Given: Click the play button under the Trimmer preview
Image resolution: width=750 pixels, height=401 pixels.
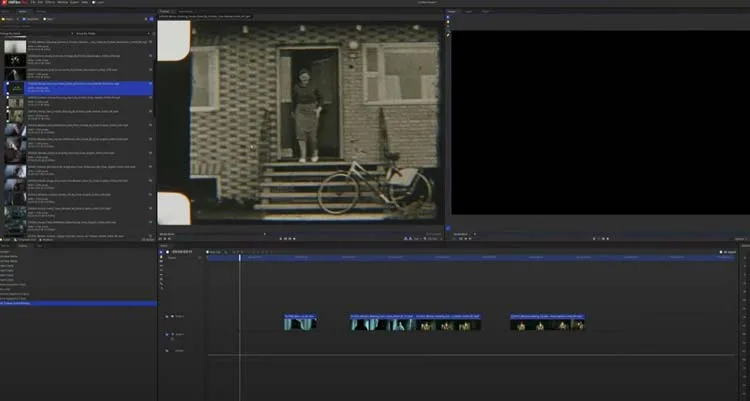Looking at the screenshot, I should (x=286, y=238).
